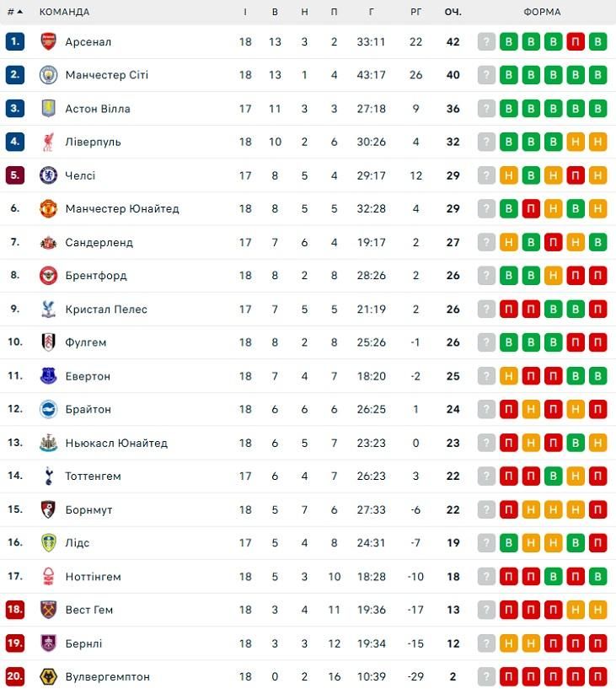Open the Манчестер Юнайтед team page
Viewport: 616px width, 689px height.
tap(121, 208)
